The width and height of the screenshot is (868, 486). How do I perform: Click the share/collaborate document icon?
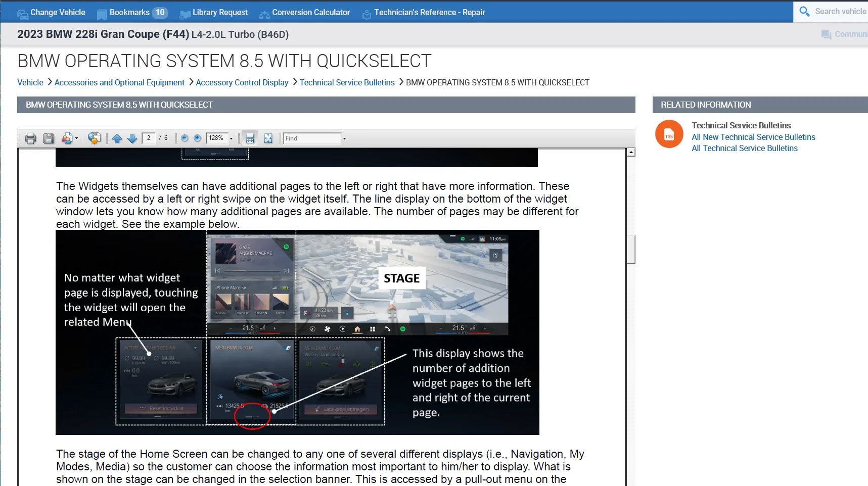click(67, 138)
